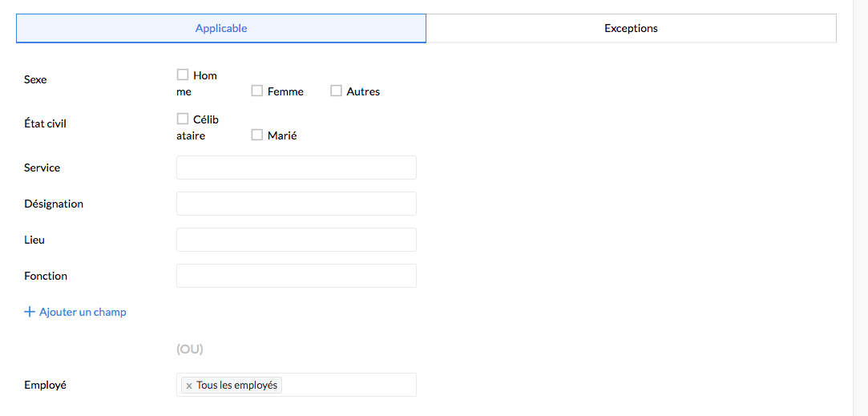
Task: Check the Autres option under Sexe
Action: (337, 91)
